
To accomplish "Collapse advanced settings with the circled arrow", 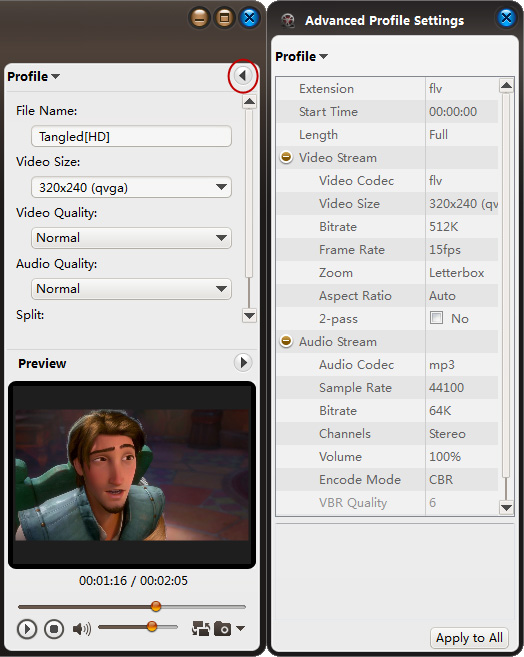I will pos(243,76).
